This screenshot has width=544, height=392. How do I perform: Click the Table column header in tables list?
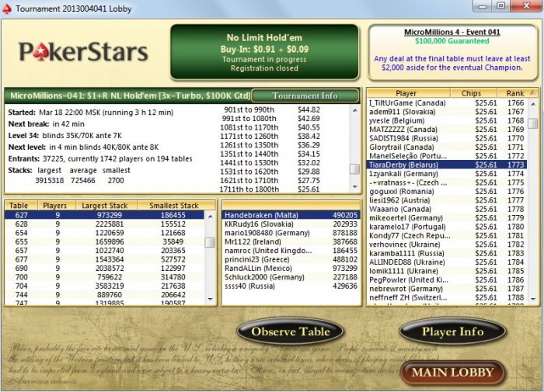(21, 206)
